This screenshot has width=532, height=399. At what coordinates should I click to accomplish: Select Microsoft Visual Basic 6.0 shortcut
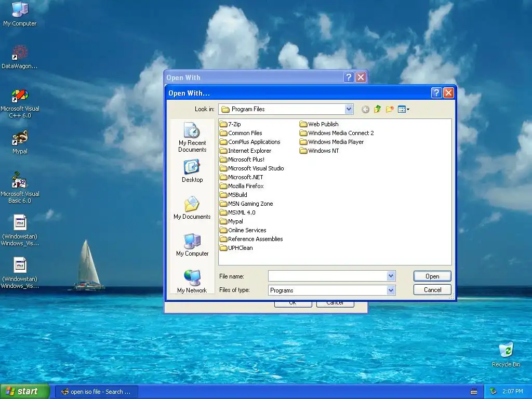coord(20,188)
